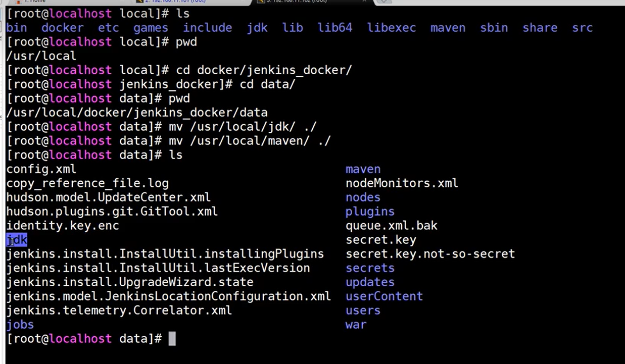Click the nodes directory name

[x=363, y=197]
